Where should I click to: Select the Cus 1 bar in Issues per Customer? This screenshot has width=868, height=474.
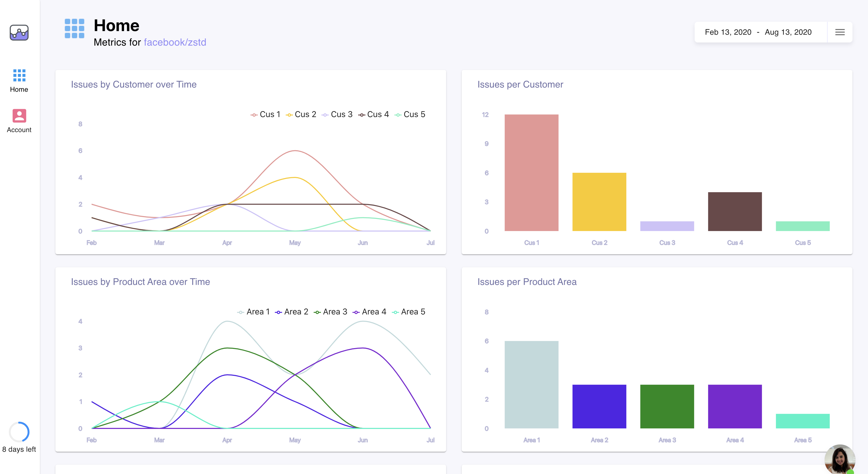pyautogui.click(x=531, y=173)
